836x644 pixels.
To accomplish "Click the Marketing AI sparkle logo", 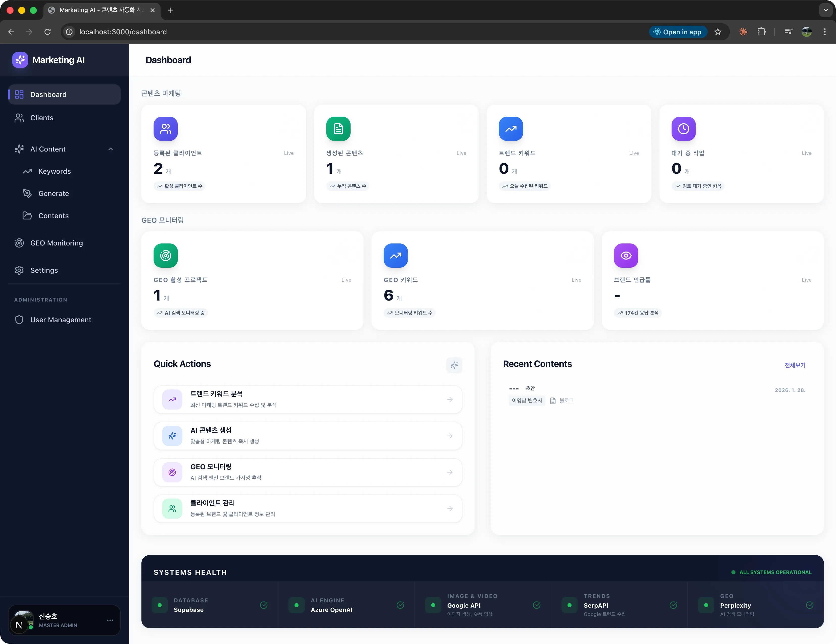I will click(20, 60).
